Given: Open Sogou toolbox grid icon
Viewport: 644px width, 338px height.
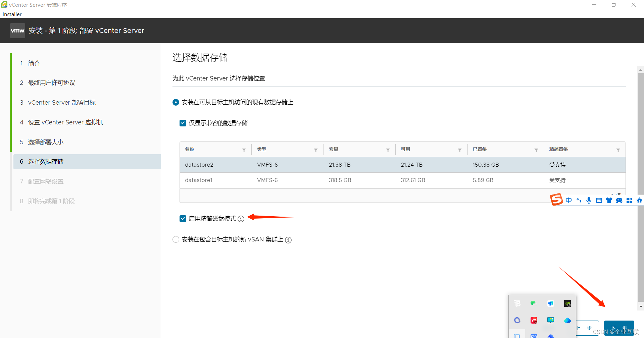Looking at the screenshot, I should [x=629, y=200].
